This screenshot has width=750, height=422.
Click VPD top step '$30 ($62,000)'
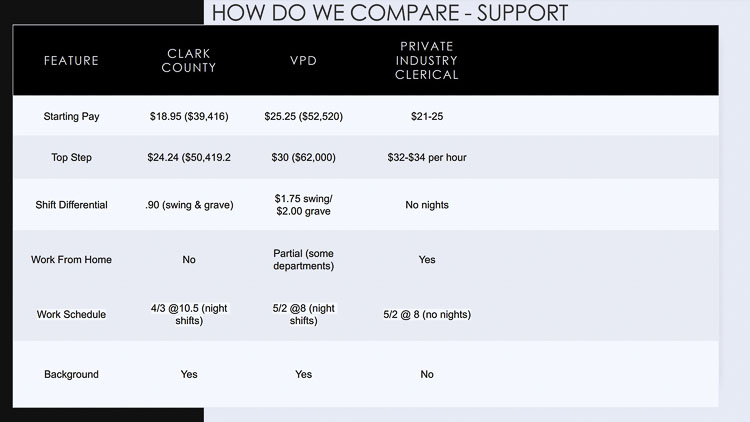(x=303, y=158)
